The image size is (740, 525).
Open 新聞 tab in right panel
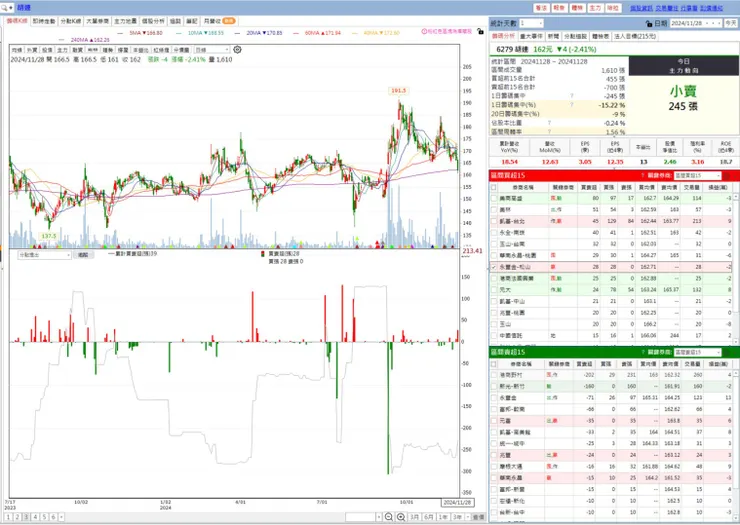[554, 36]
